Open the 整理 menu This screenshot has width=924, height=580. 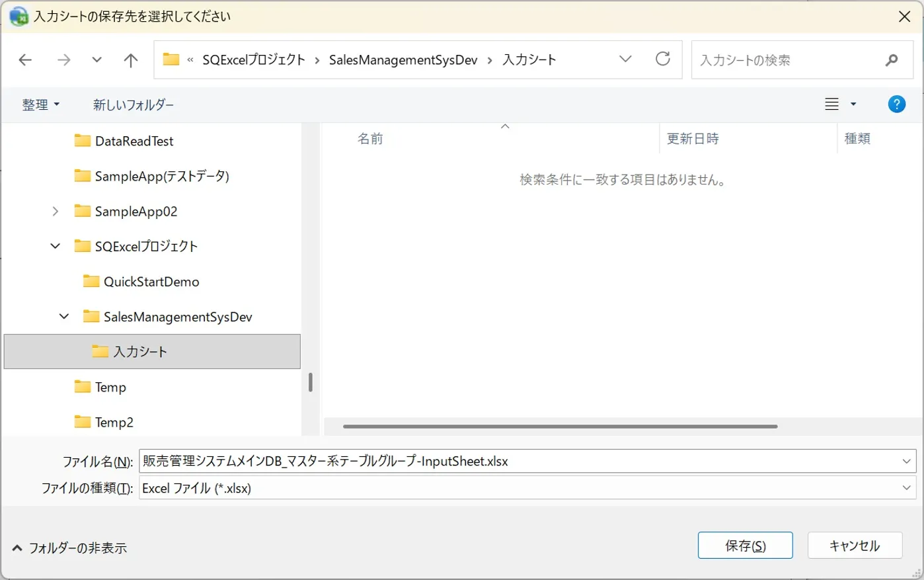40,104
